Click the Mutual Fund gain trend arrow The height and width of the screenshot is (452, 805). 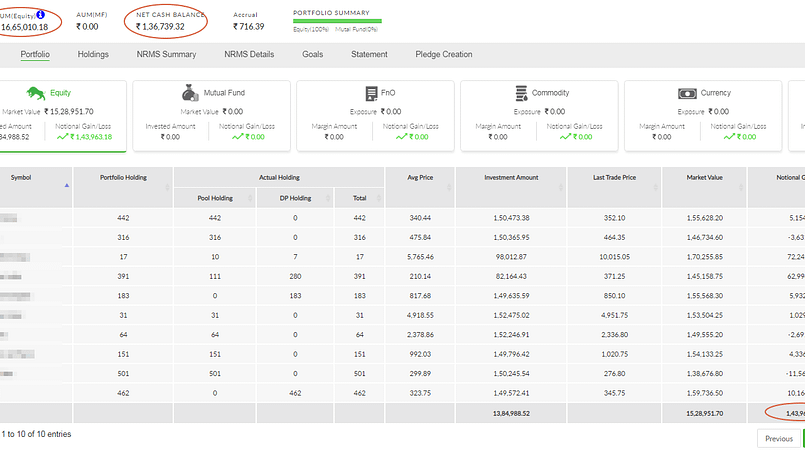[238, 137]
